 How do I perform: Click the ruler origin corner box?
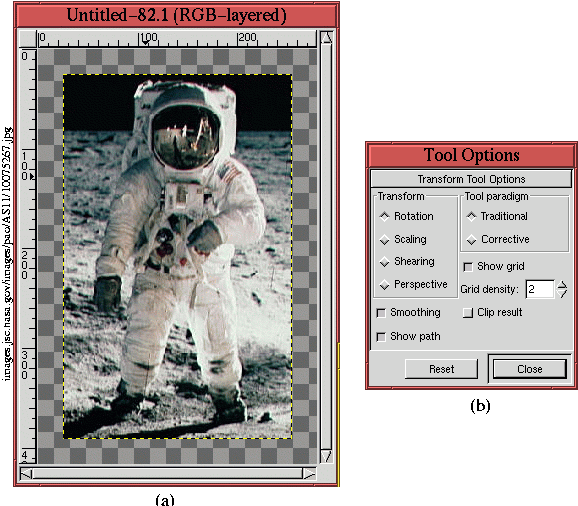[x=28, y=39]
